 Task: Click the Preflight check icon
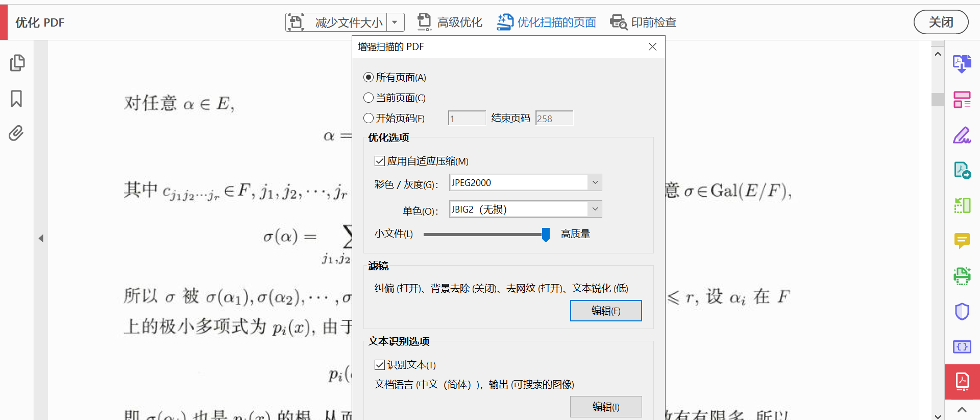[x=619, y=22]
